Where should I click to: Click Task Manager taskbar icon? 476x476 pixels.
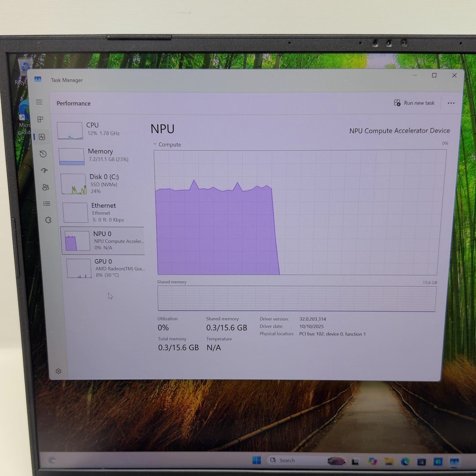454,462
